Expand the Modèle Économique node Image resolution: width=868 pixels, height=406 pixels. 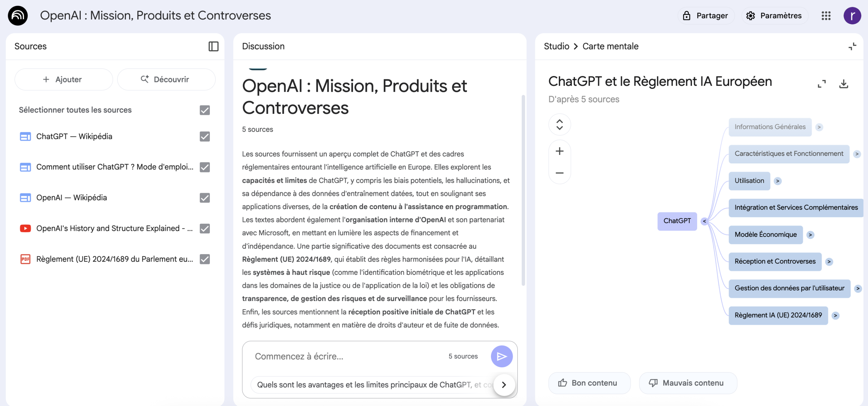pos(810,235)
